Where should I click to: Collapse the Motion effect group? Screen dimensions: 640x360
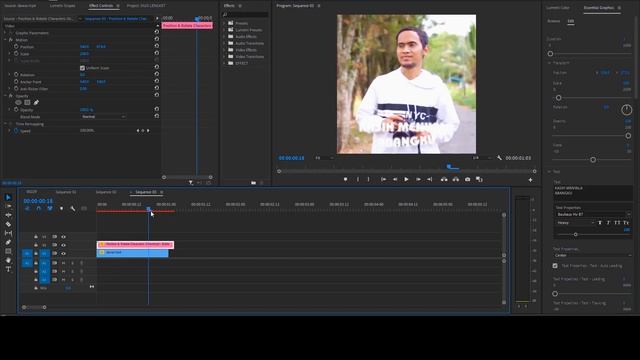click(x=5, y=40)
